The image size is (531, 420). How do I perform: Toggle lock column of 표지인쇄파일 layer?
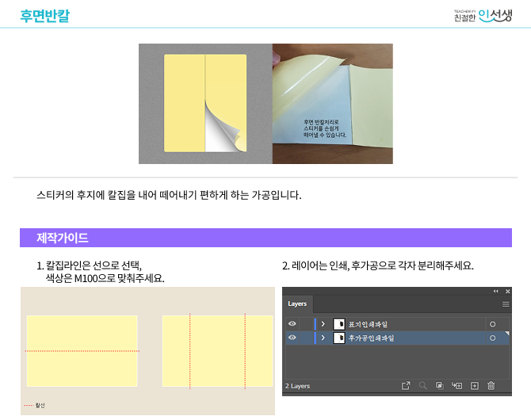pyautogui.click(x=306, y=324)
